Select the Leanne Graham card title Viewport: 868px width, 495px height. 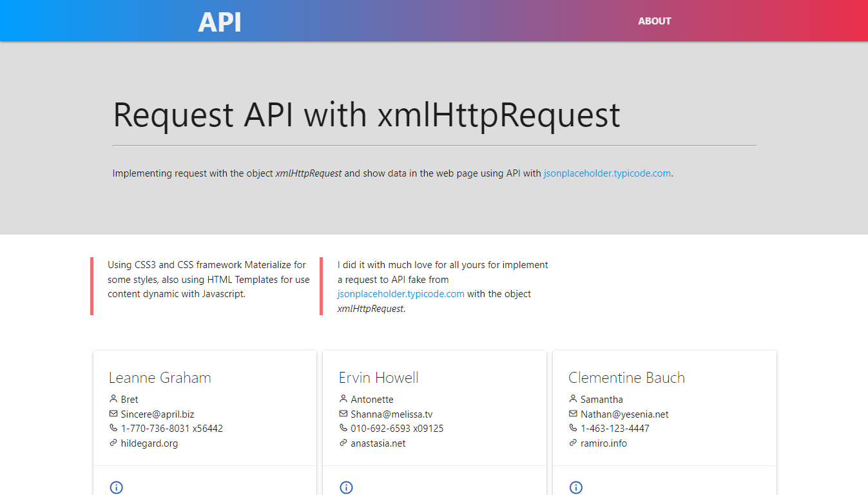pyautogui.click(x=160, y=378)
